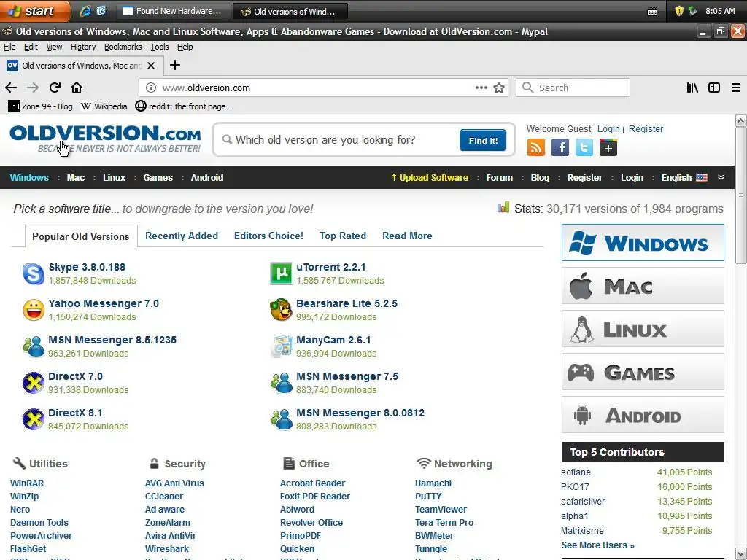Close the Old versions of Windows tab
The height and width of the screenshot is (560, 747).
[x=151, y=65]
